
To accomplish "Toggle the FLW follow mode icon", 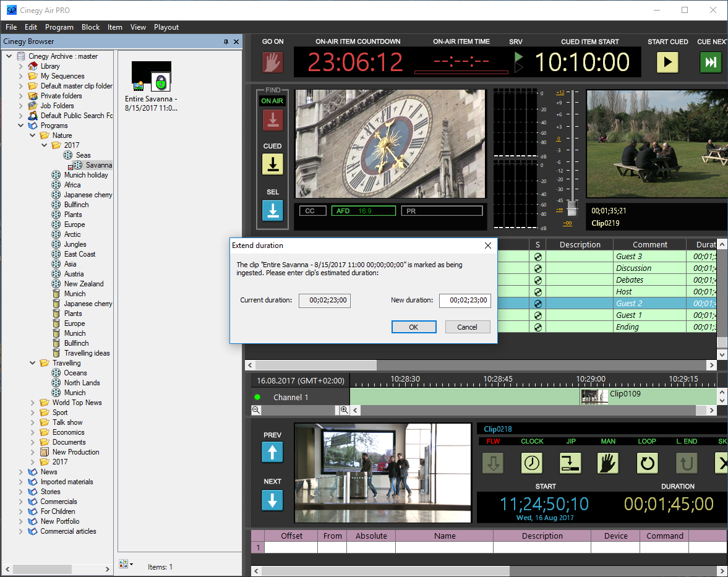I will tap(493, 463).
